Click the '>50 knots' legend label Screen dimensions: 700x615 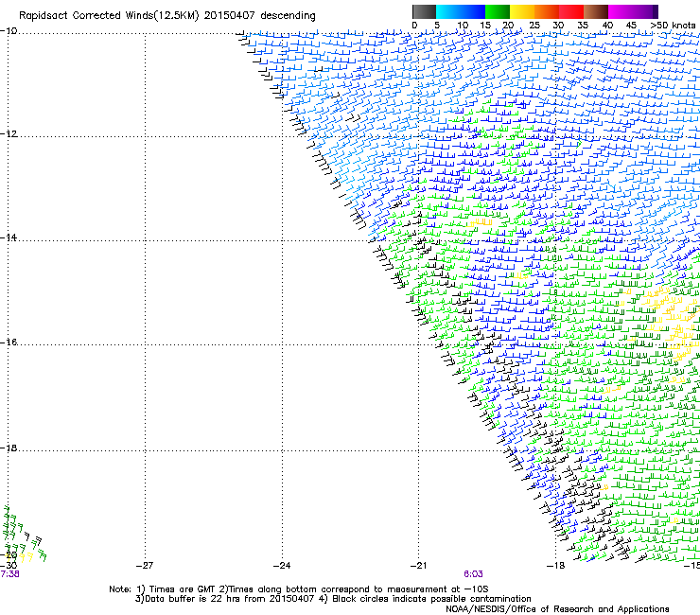[x=673, y=25]
